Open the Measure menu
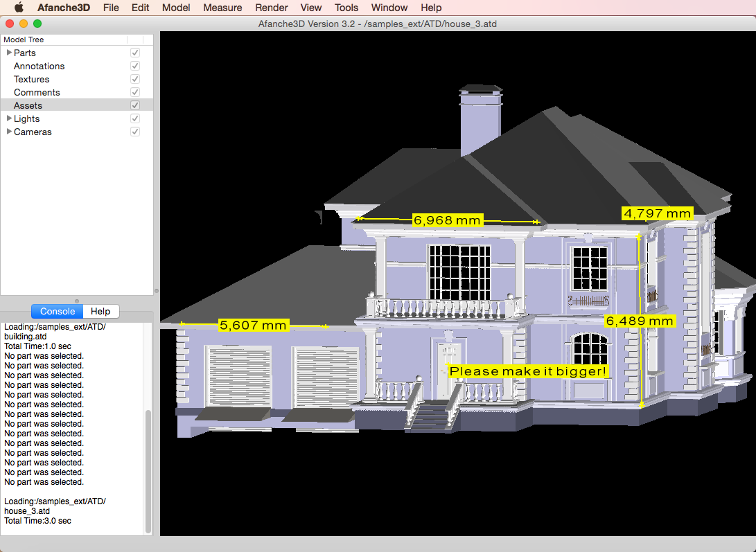Viewport: 756px width, 552px height. pyautogui.click(x=222, y=8)
